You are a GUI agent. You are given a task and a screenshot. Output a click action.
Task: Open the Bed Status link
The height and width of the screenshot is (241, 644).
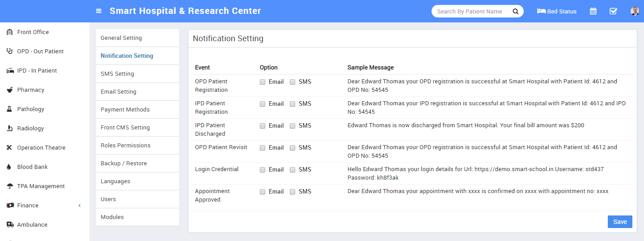tap(557, 11)
